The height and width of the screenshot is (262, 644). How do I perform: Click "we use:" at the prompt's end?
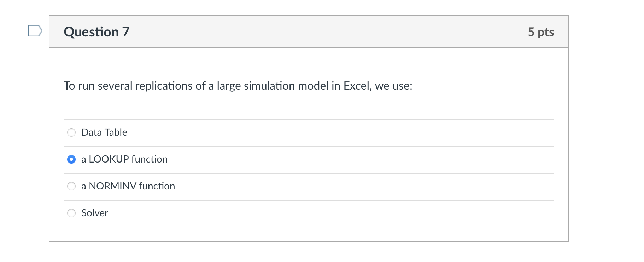pyautogui.click(x=394, y=86)
